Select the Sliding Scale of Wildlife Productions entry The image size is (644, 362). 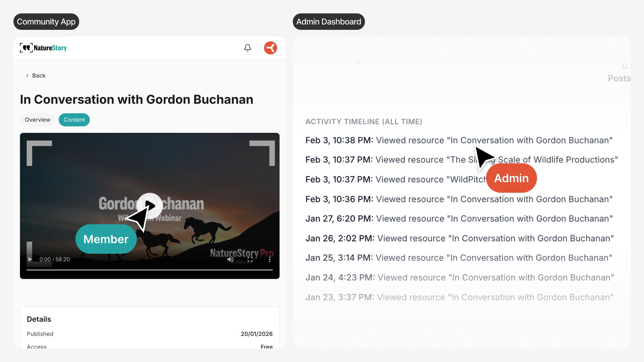click(557, 160)
